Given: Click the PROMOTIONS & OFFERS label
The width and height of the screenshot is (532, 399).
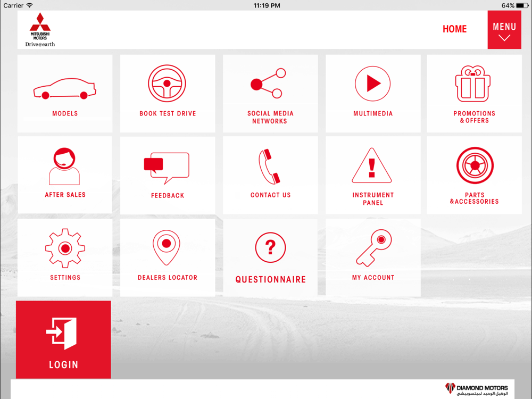Looking at the screenshot, I should pos(475,117).
